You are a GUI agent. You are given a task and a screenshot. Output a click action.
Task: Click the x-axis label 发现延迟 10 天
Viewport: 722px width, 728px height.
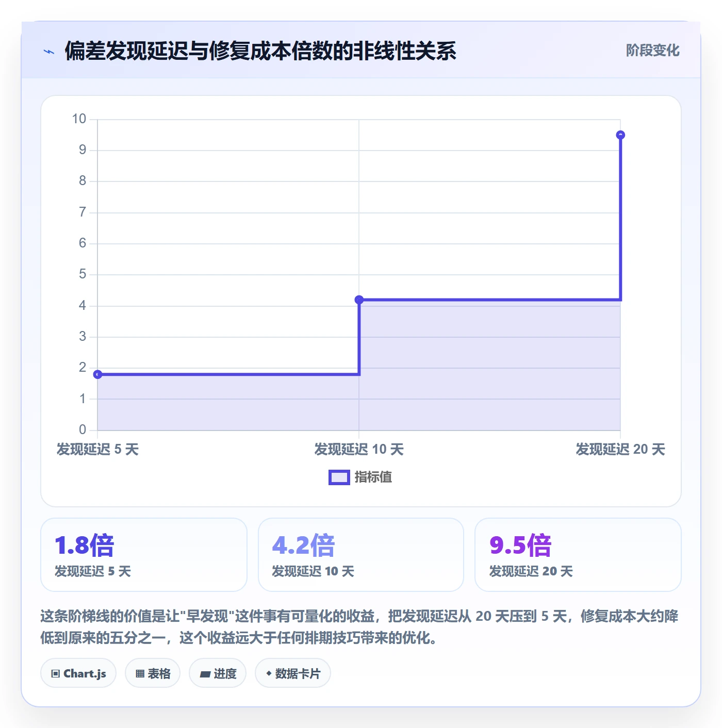click(x=359, y=450)
